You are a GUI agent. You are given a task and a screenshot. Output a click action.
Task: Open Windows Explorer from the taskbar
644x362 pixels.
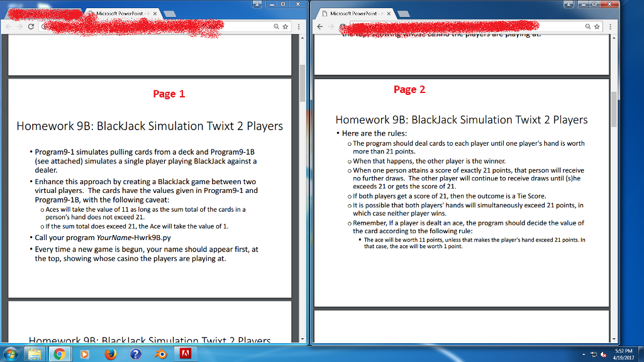coord(35,354)
